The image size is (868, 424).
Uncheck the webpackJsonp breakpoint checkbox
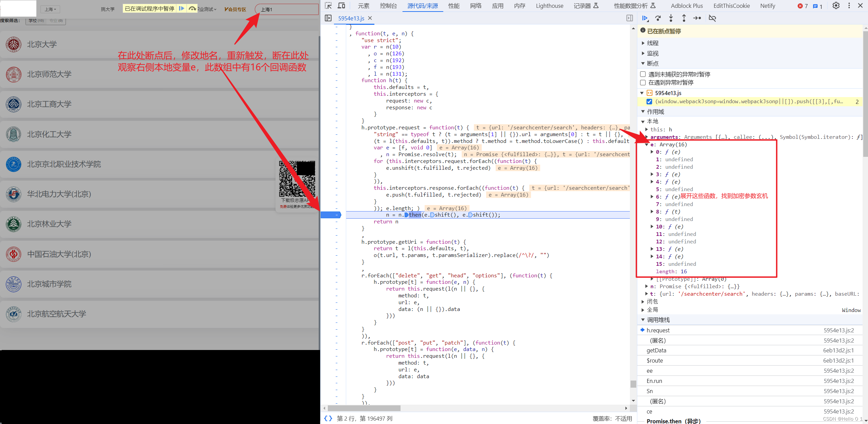[649, 102]
